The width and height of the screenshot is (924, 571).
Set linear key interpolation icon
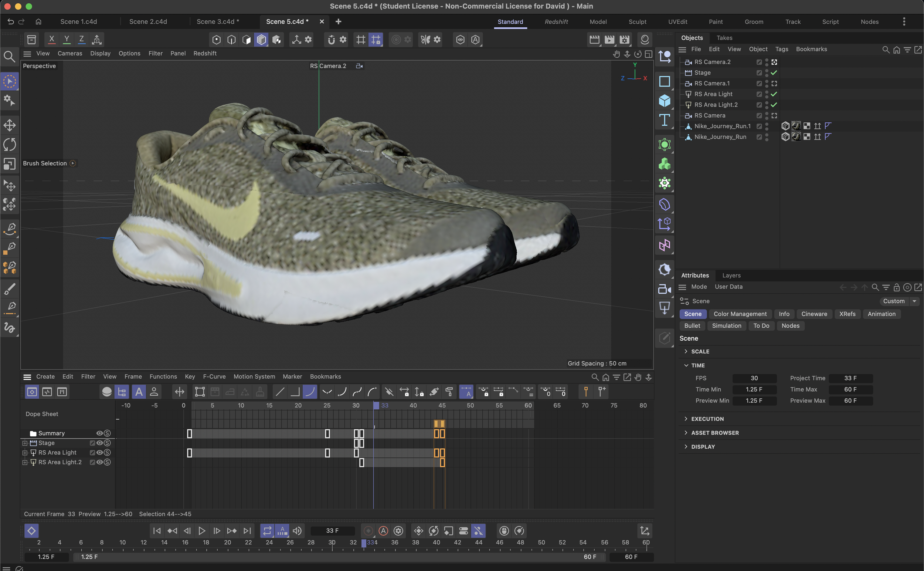[280, 392]
